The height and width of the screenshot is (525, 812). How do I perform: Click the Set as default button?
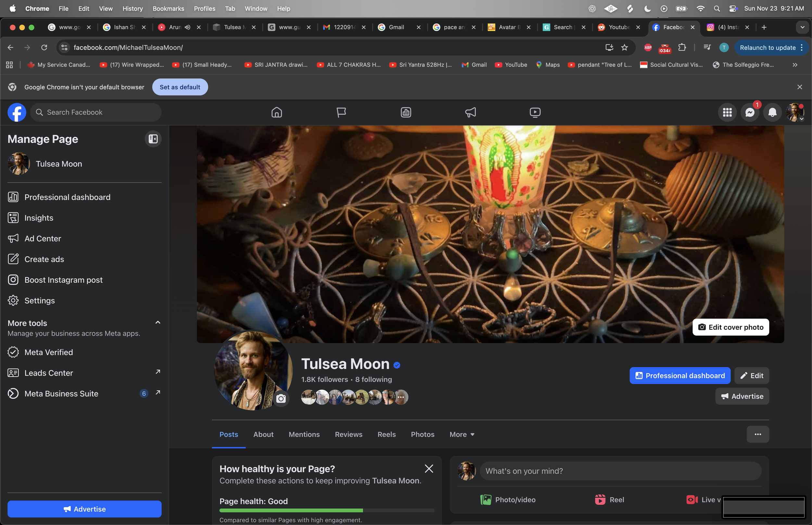coord(180,87)
